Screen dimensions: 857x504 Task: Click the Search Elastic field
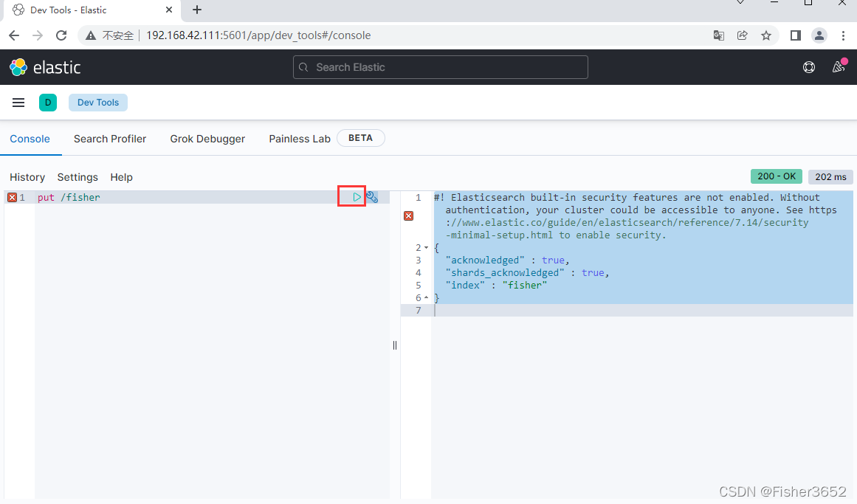tap(441, 67)
